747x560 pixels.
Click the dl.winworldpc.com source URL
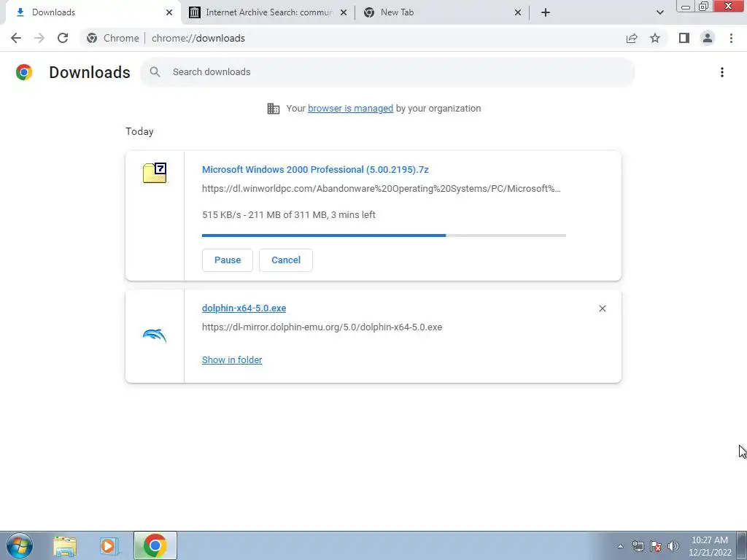pos(381,189)
